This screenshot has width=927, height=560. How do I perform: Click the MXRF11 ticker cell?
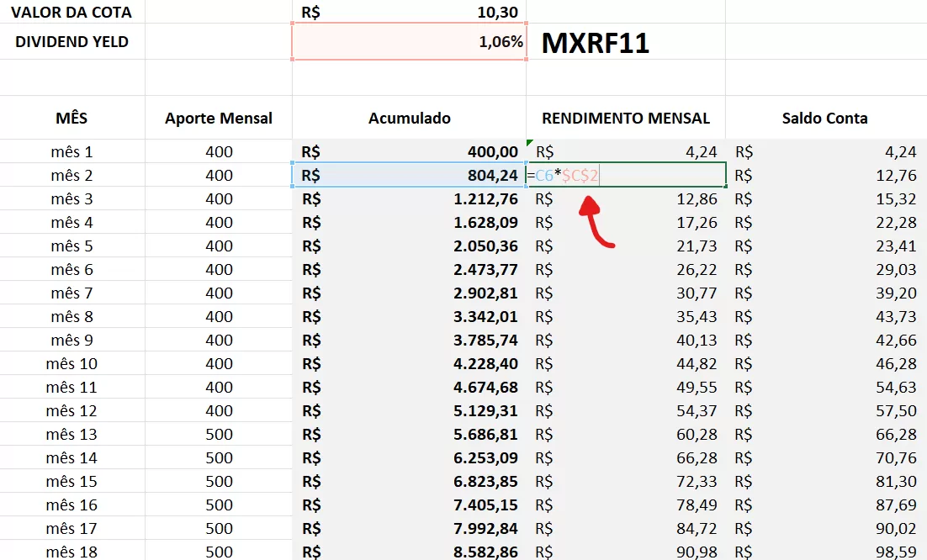point(596,43)
